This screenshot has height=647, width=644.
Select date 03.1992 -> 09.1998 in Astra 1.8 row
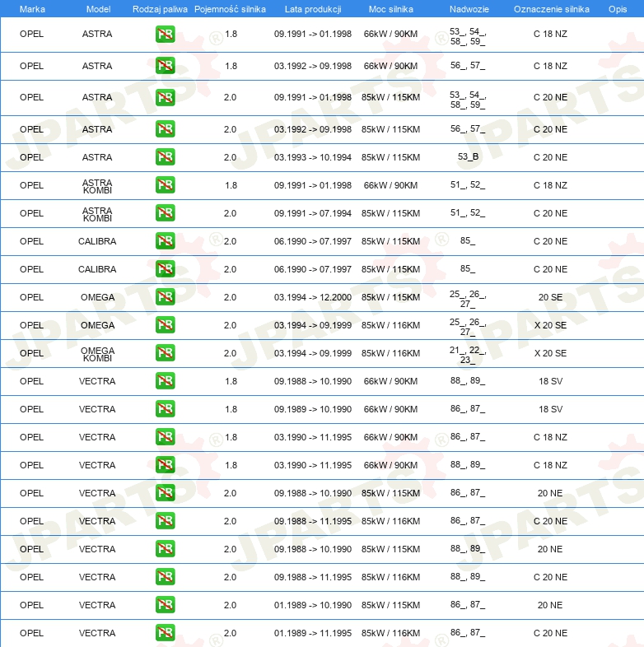tap(312, 66)
